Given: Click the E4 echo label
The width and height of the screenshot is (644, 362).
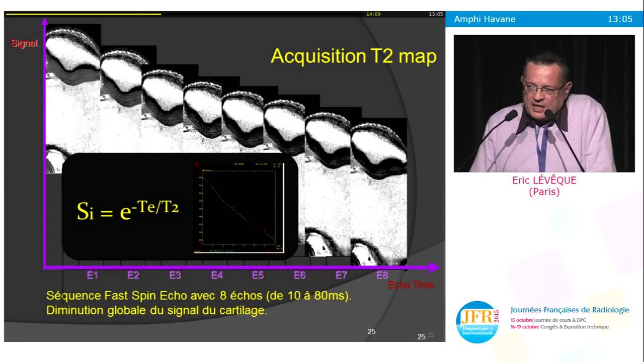Looking at the screenshot, I should pos(217,275).
